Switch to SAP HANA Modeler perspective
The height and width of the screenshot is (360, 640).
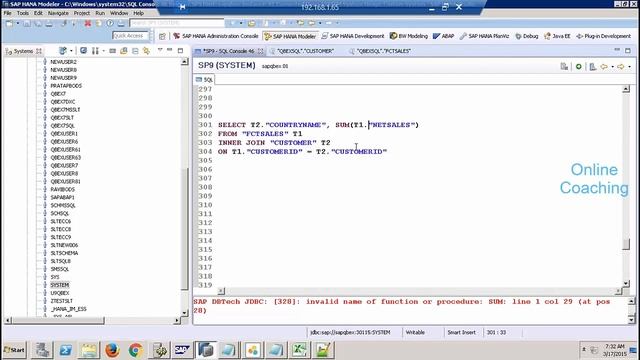[x=290, y=36]
